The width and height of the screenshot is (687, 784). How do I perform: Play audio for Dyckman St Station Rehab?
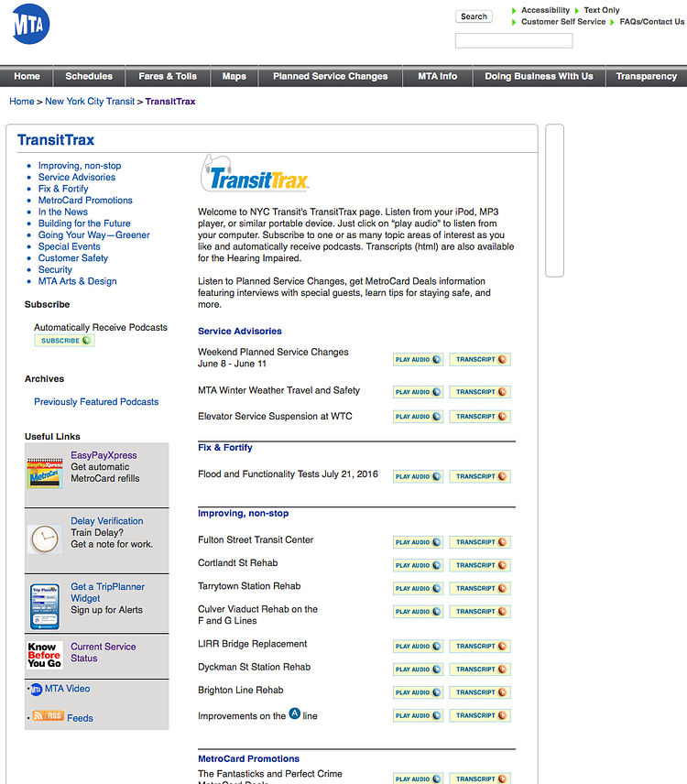click(418, 669)
